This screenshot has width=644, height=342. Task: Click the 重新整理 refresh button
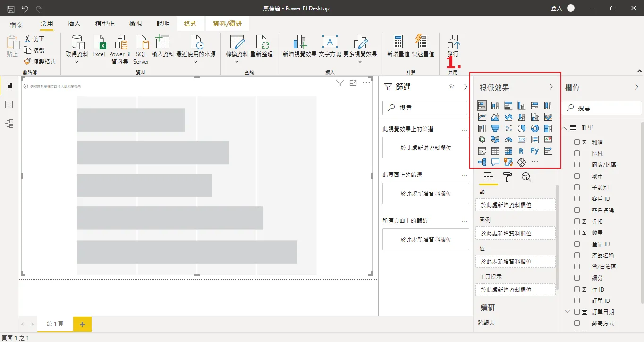pyautogui.click(x=262, y=46)
